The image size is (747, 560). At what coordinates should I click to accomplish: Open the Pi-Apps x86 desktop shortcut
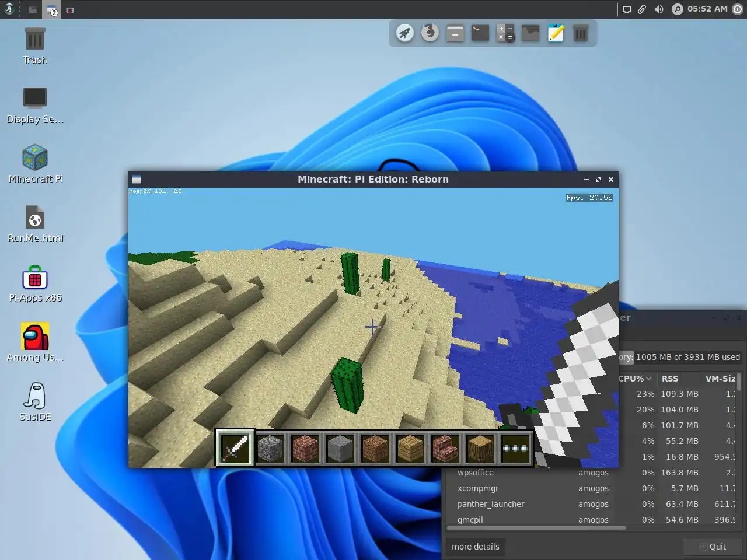coord(35,283)
